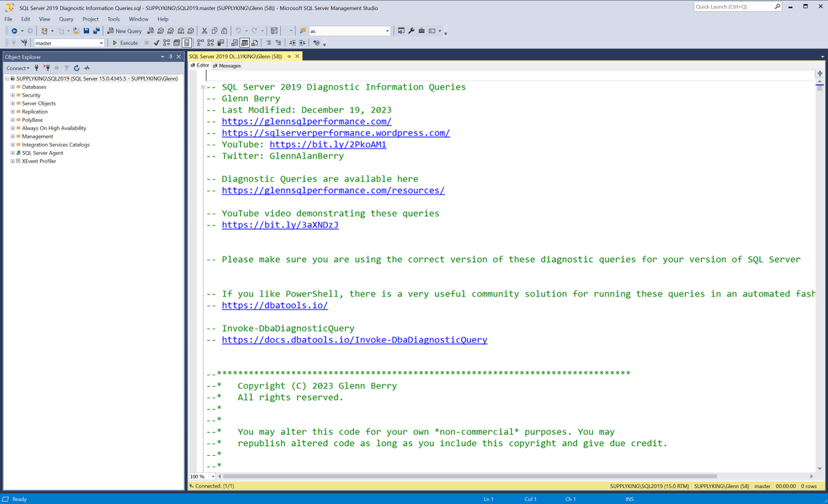Open a Database Engine Query icon
828x504 pixels.
point(150,31)
